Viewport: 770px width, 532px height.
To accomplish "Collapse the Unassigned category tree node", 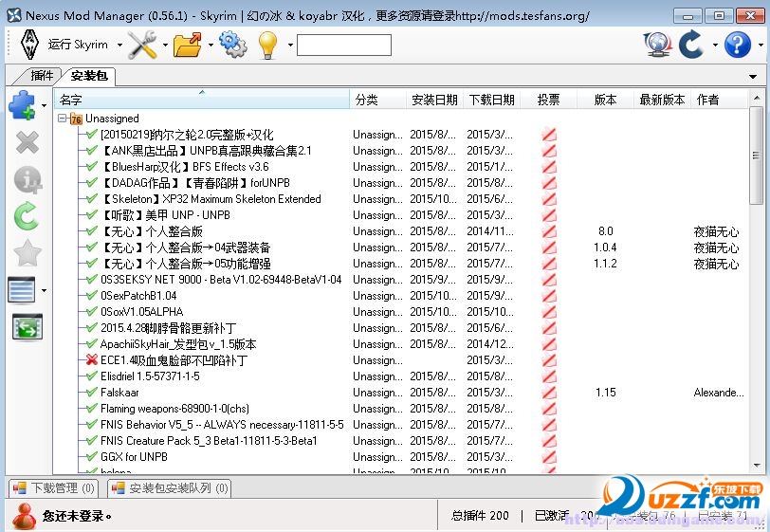I will [62, 119].
